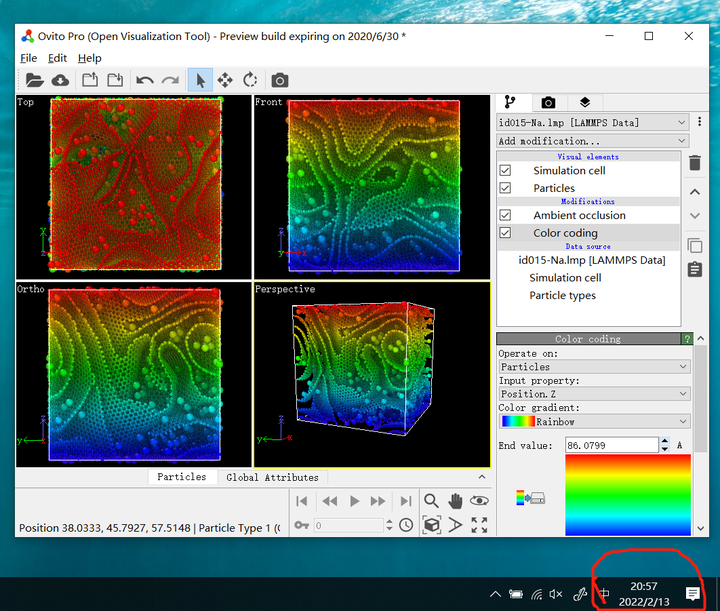Switch to the Global Attributes tab
The image size is (720, 611).
coord(272,477)
